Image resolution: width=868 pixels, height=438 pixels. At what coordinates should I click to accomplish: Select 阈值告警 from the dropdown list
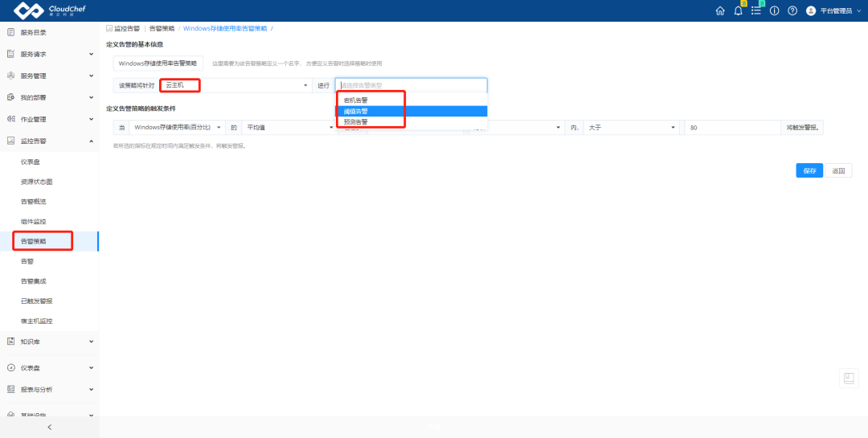pyautogui.click(x=411, y=111)
